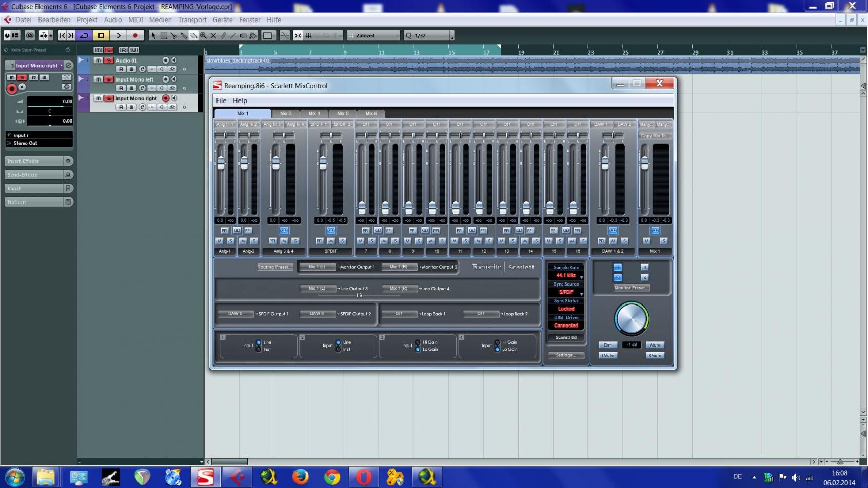Expand Send-Effekte inspector section

[x=39, y=175]
